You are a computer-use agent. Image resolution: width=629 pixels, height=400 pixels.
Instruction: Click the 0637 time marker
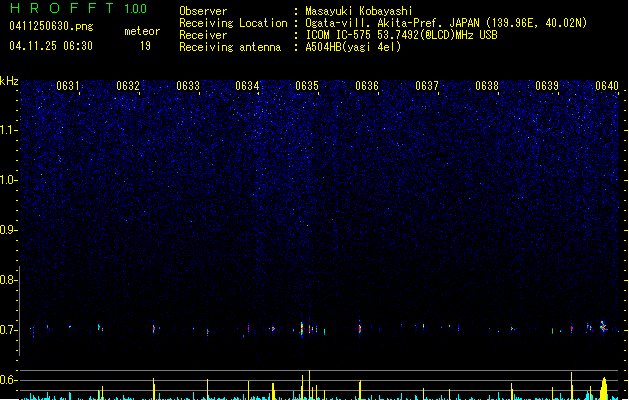pyautogui.click(x=427, y=86)
